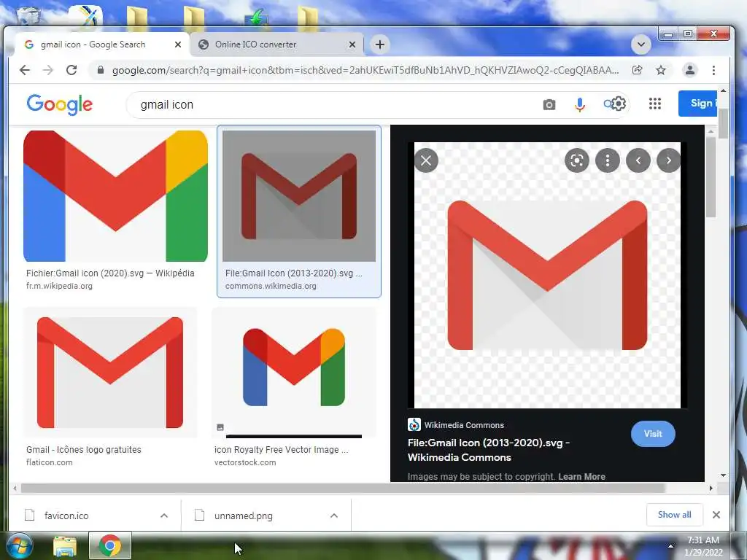
Task: Open the flaticon Gmail icon thumbnail
Action: 110,373
